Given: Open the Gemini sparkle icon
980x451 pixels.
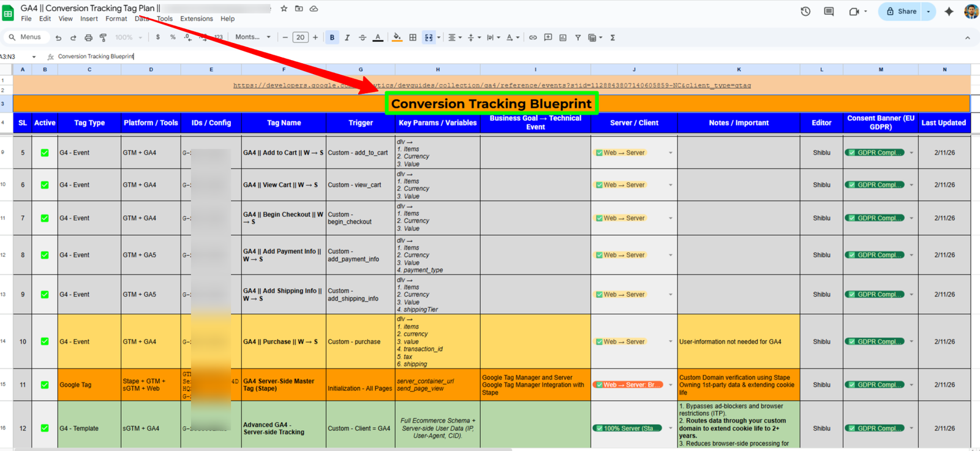Looking at the screenshot, I should (949, 11).
